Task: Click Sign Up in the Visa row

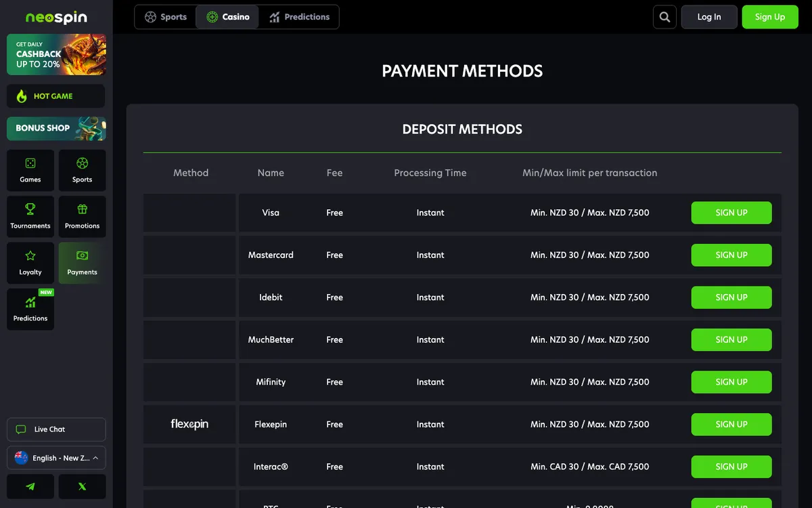Action: click(x=731, y=213)
